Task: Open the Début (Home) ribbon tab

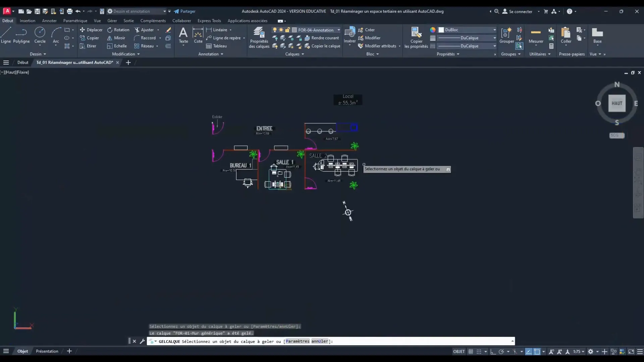Action: pyautogui.click(x=7, y=21)
